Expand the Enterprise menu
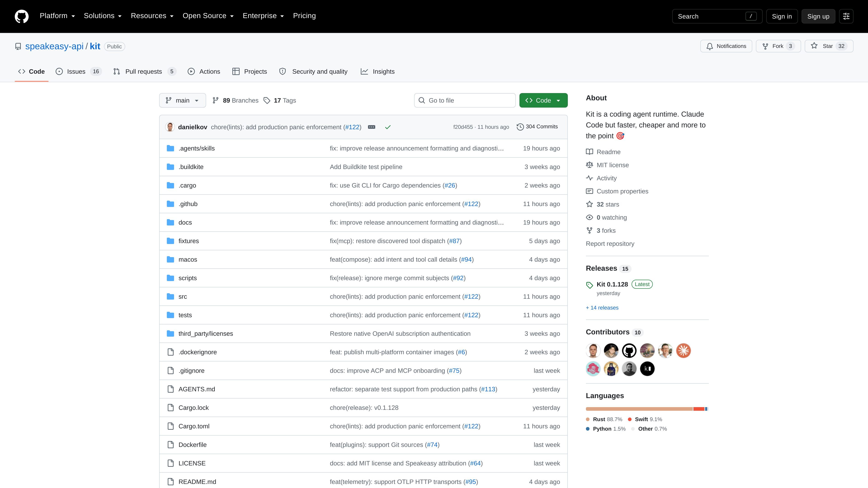 264,16
